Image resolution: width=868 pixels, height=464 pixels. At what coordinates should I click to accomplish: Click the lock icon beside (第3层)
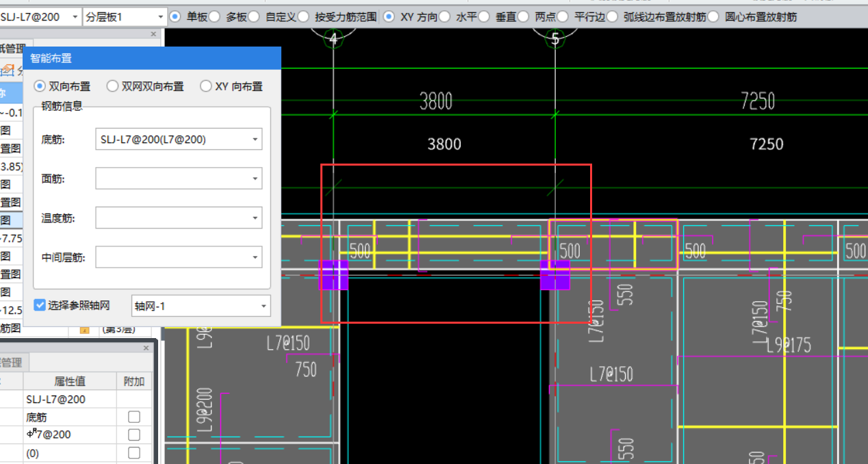85,330
